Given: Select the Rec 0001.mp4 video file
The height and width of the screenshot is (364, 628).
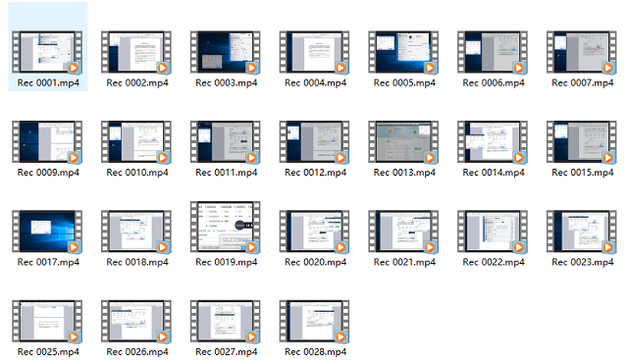Looking at the screenshot, I should [47, 52].
